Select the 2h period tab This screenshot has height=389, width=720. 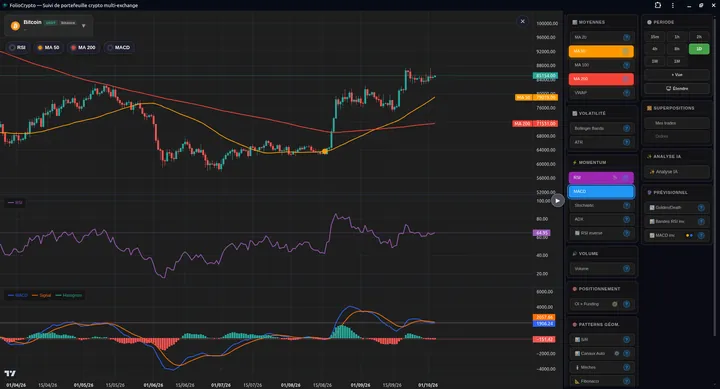699,37
